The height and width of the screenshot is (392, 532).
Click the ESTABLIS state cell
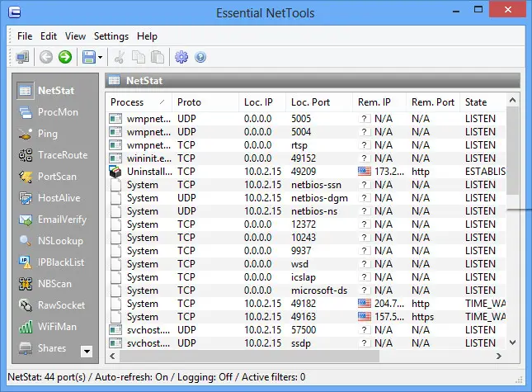pos(485,172)
